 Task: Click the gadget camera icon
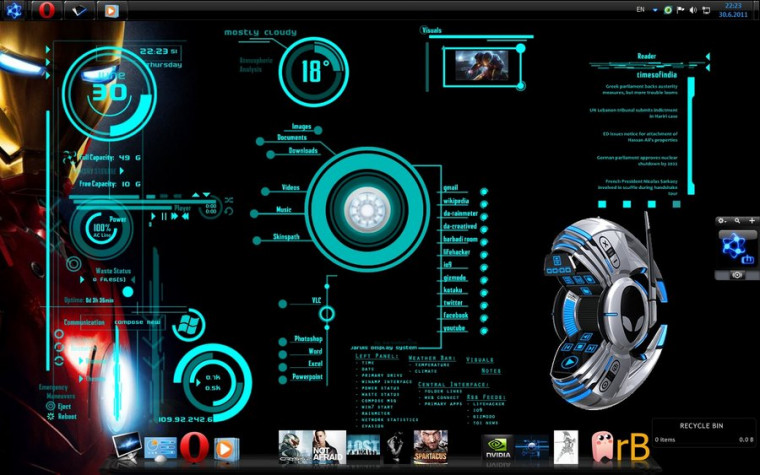tap(737, 275)
